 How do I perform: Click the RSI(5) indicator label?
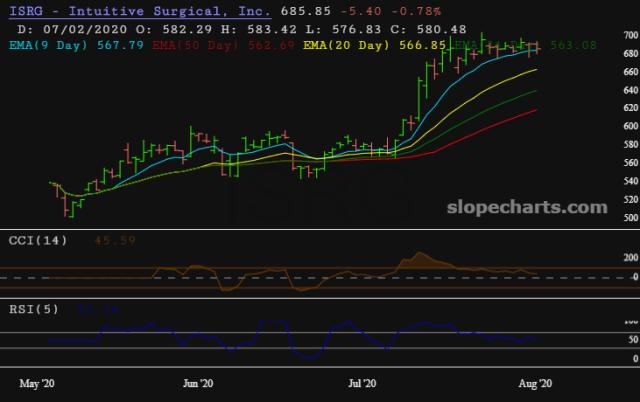[x=32, y=309]
